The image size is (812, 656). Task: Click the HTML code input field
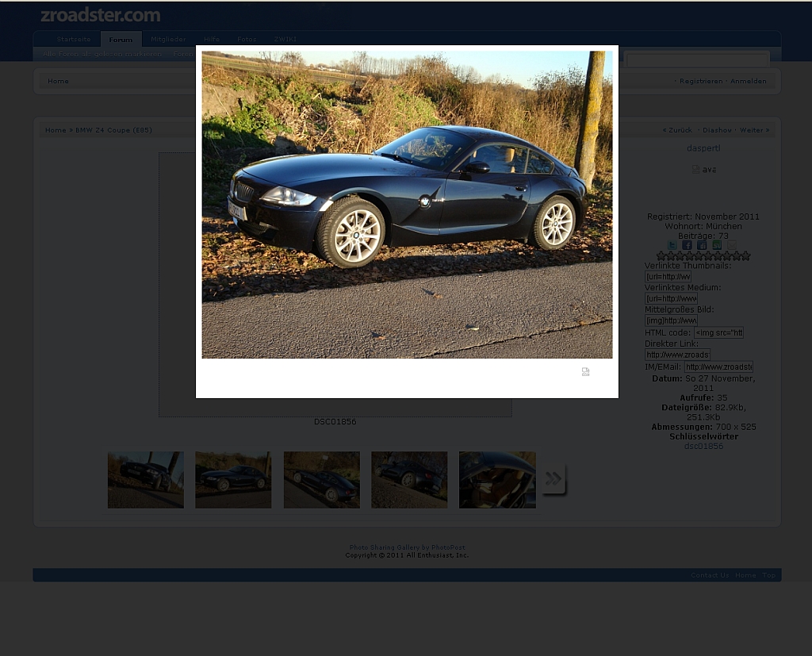[718, 332]
